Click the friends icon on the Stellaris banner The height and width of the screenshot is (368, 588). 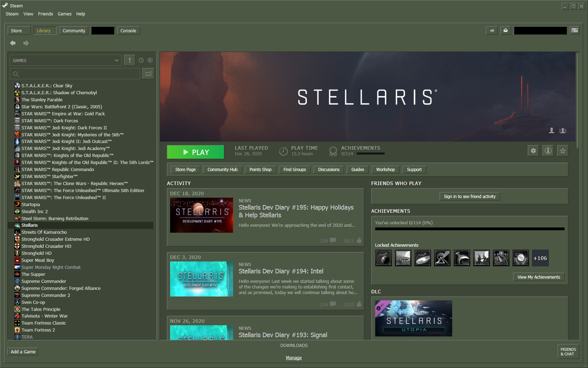(562, 130)
